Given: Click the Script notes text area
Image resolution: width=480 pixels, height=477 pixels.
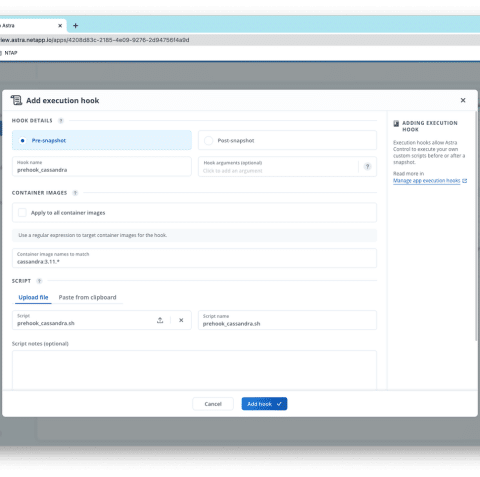Looking at the screenshot, I should tap(194, 370).
